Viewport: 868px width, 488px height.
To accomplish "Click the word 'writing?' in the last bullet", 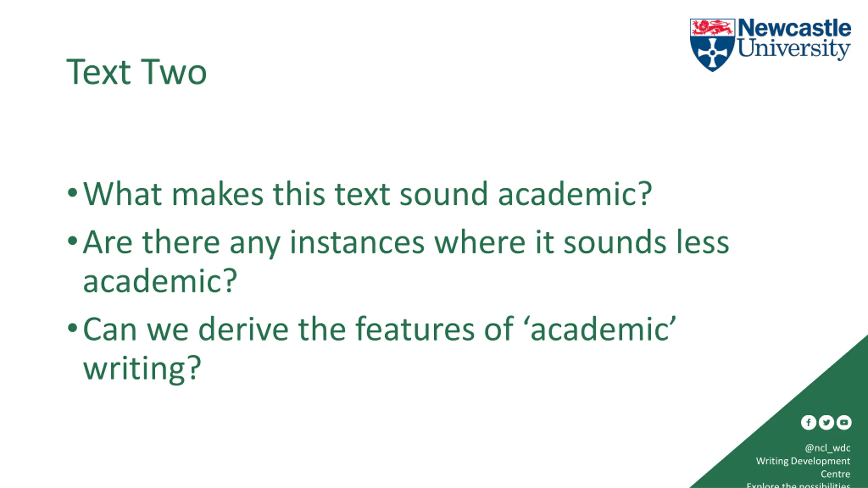I will [x=142, y=369].
